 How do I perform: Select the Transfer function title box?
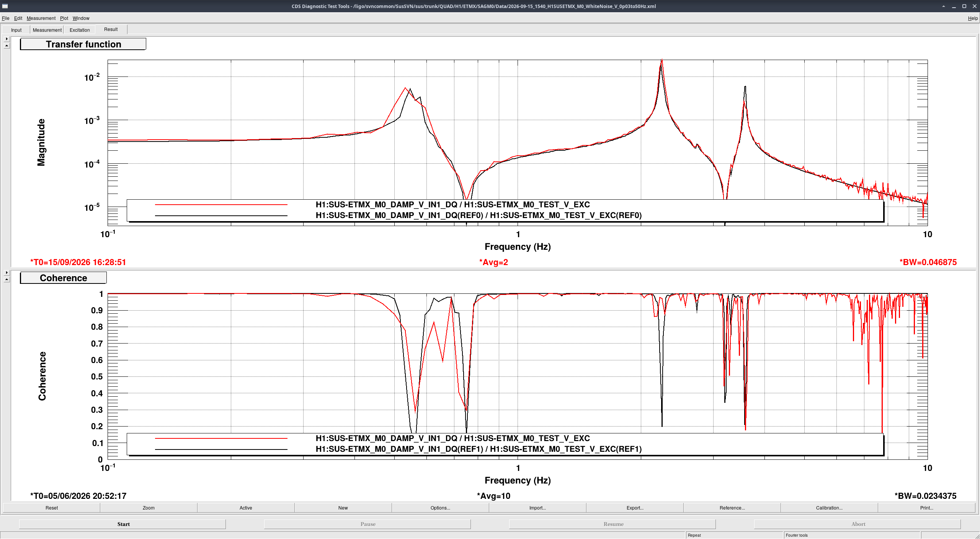[83, 44]
